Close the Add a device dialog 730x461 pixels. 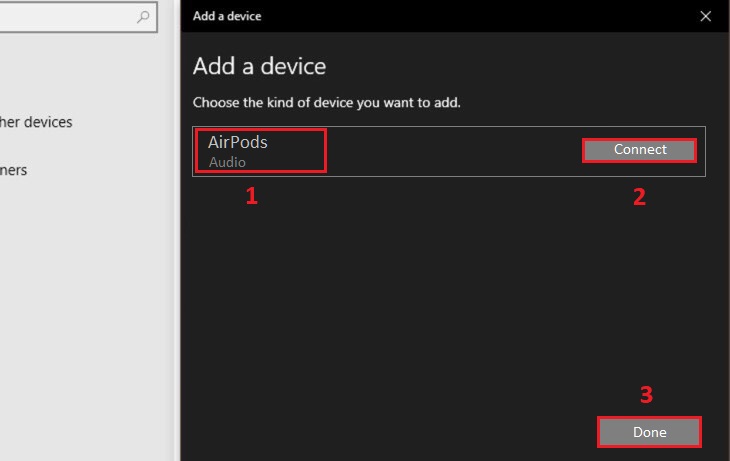(x=705, y=16)
